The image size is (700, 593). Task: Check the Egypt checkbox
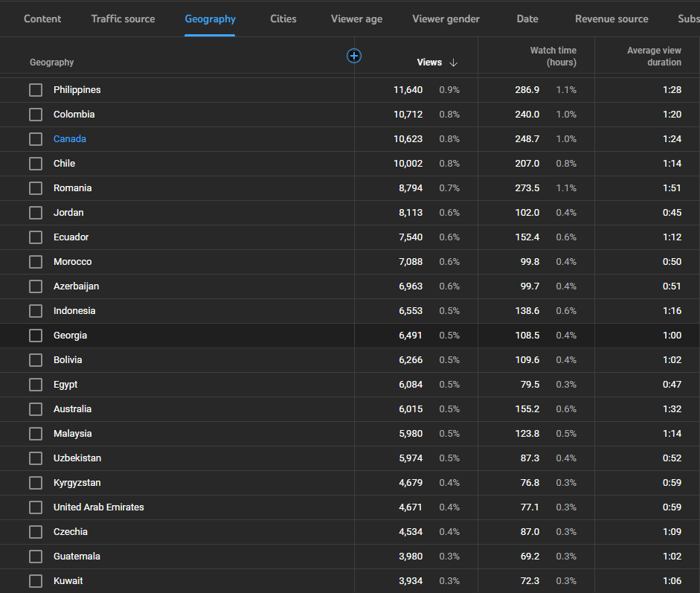(x=36, y=385)
